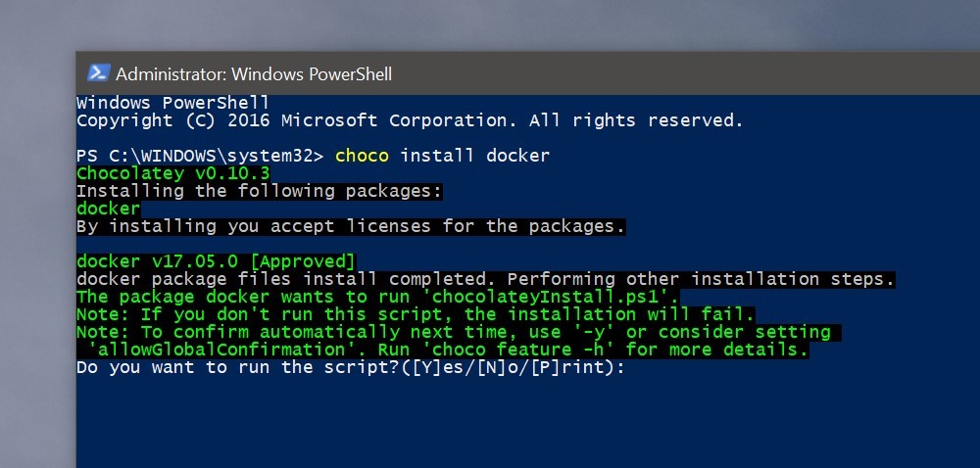Click the "Installing the following packages:" line
The width and height of the screenshot is (980, 468).
coord(260,191)
